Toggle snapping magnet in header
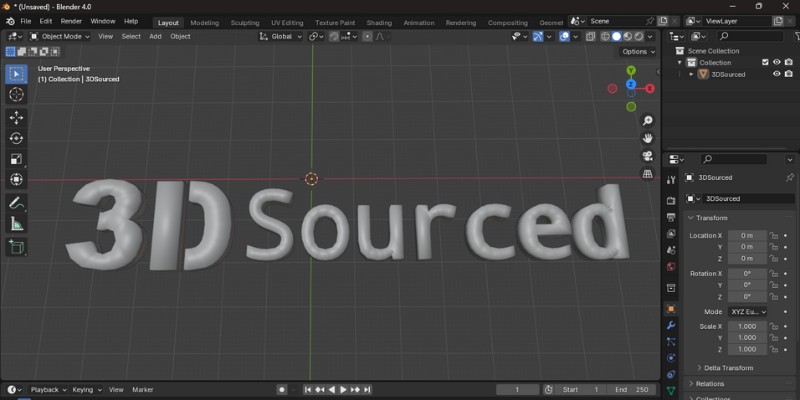Viewport: 800px width, 400px height. (334, 36)
